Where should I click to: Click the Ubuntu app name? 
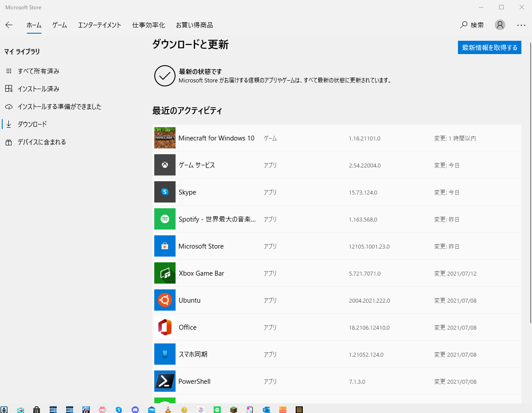[x=189, y=300]
